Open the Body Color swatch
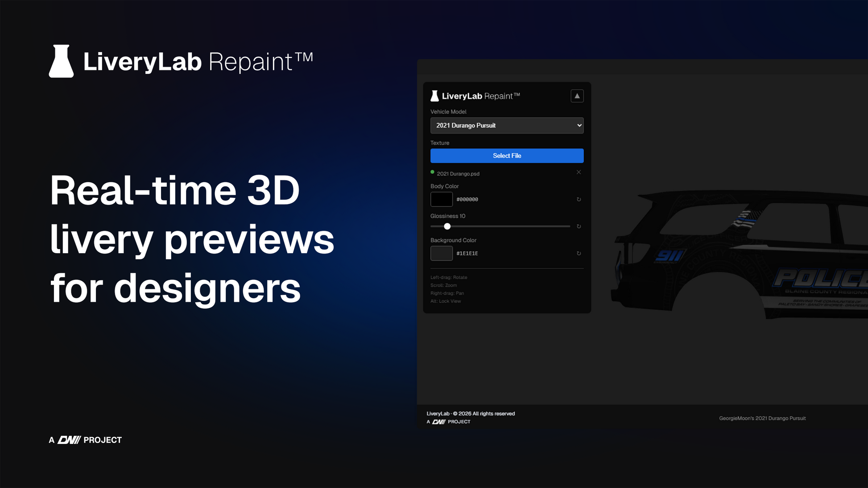 [441, 199]
